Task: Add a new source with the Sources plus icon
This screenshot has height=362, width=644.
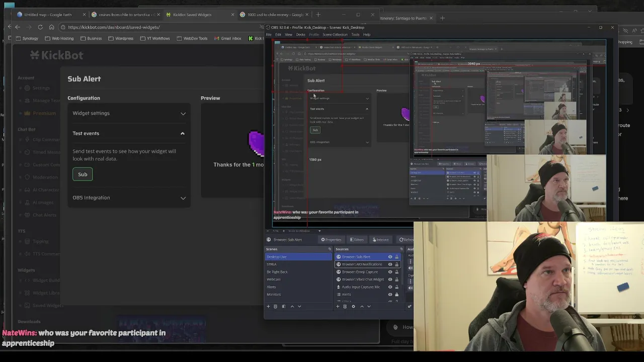Action: pyautogui.click(x=338, y=306)
